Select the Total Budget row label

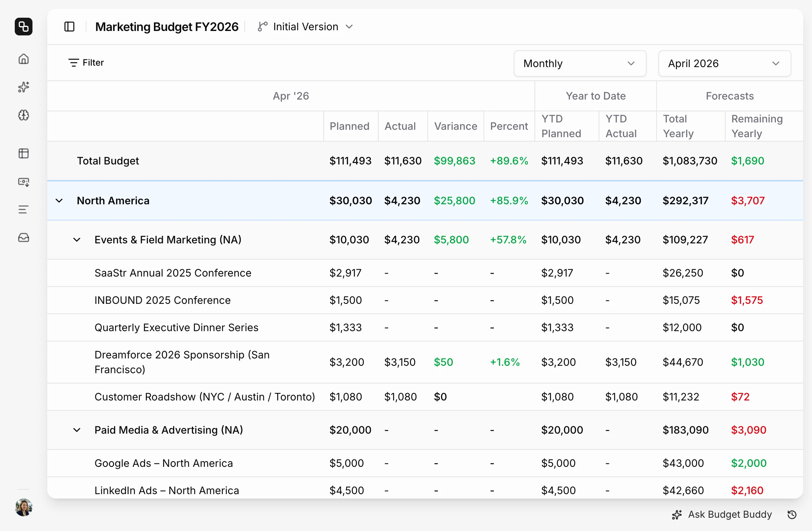point(108,161)
